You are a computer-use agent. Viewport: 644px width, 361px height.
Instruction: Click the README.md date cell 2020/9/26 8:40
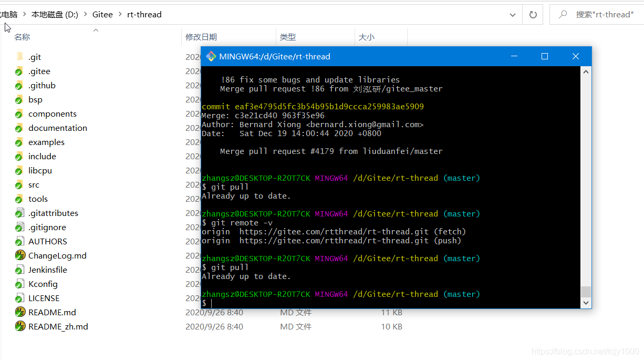click(x=214, y=312)
